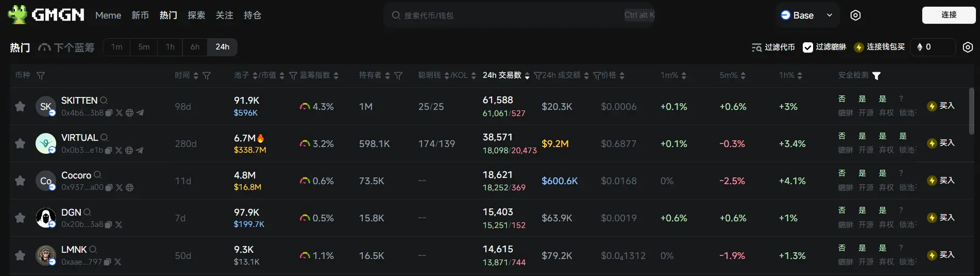Sort by 5m% column

tap(743, 75)
